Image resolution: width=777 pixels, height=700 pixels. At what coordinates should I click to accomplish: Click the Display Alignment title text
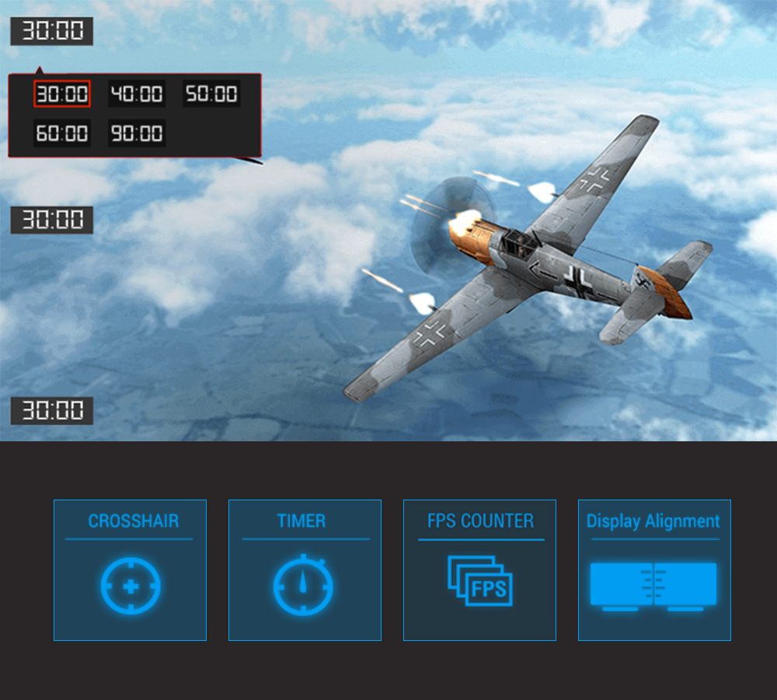(653, 521)
